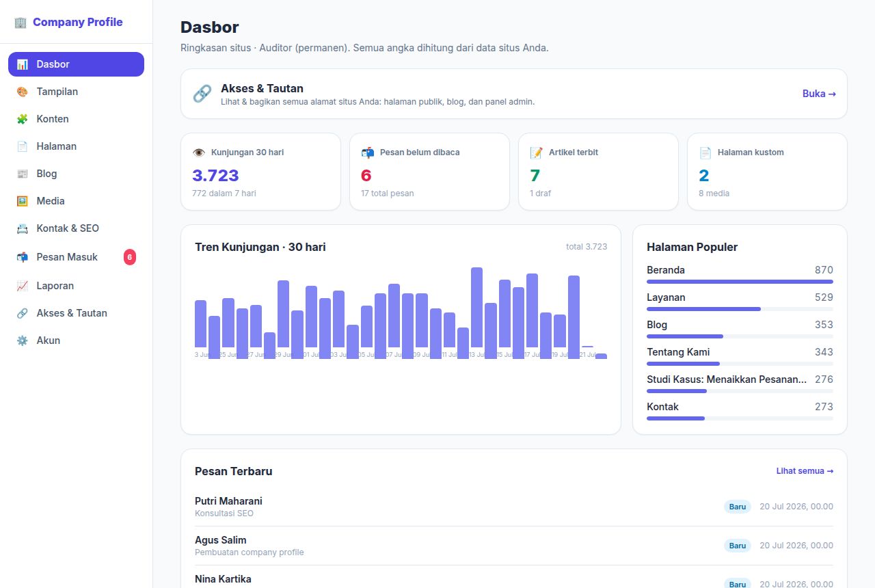Click the "Konsultasi SEO" subject text

[x=224, y=513]
